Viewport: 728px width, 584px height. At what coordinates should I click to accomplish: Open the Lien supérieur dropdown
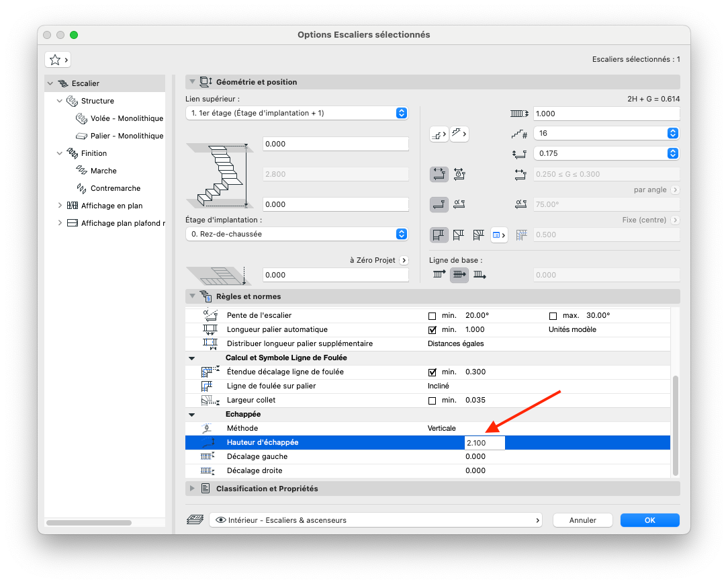[297, 113]
